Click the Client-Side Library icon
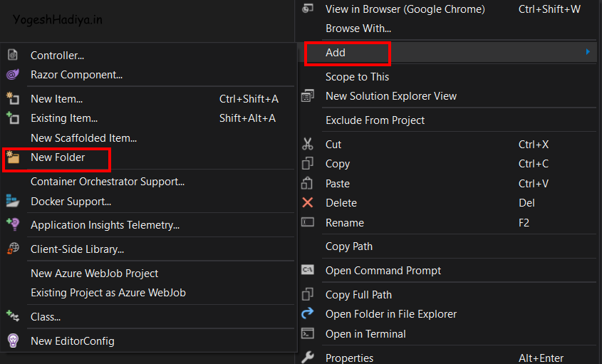Viewport: 602px width, 364px height. 13,249
